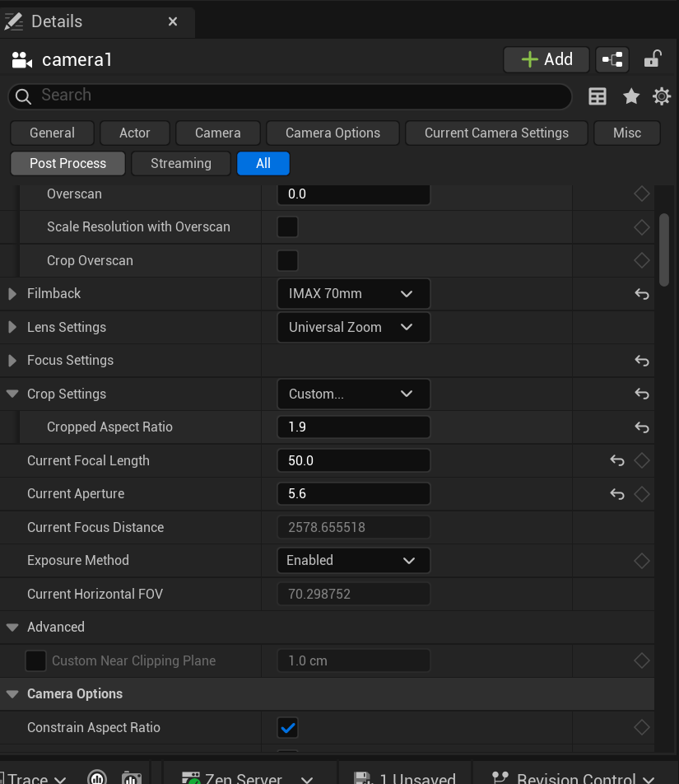
Task: Add keyframe for Constrain Aspect Ratio
Action: tap(641, 727)
